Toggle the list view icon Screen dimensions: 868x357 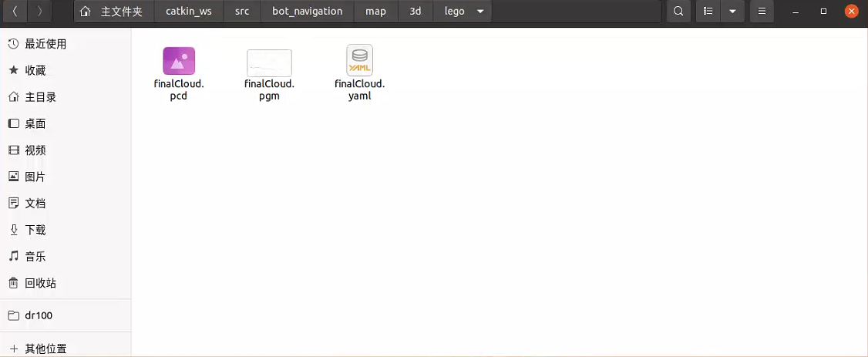(708, 12)
